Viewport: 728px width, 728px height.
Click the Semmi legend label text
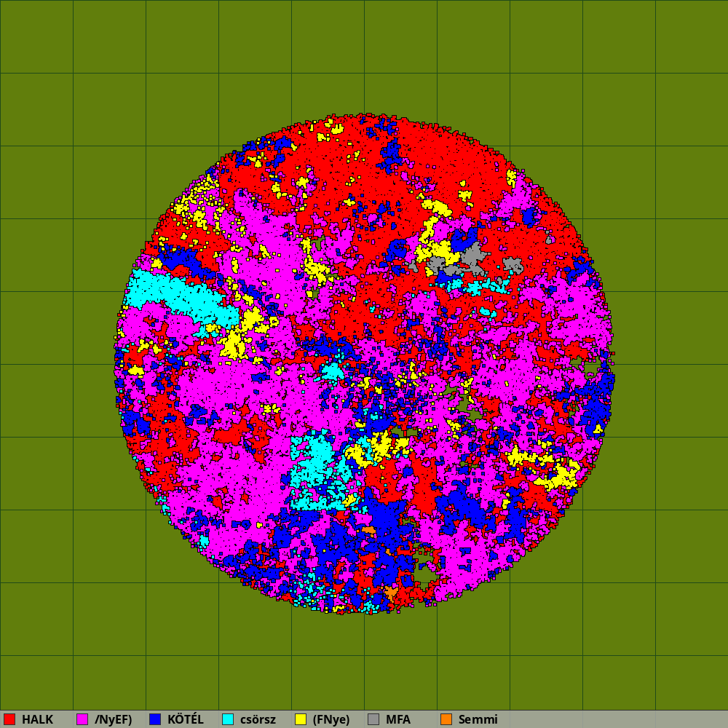click(478, 719)
